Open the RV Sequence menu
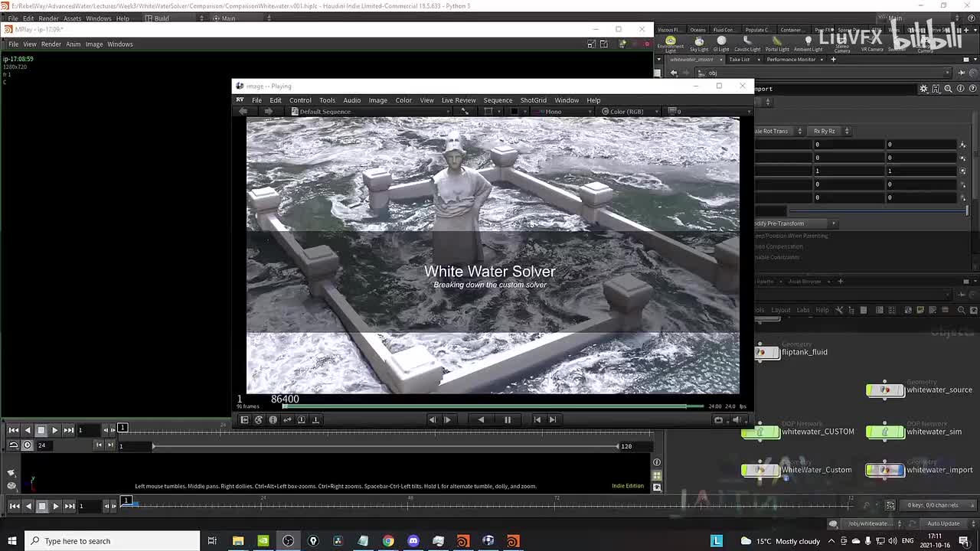The width and height of the screenshot is (980, 551). click(498, 100)
